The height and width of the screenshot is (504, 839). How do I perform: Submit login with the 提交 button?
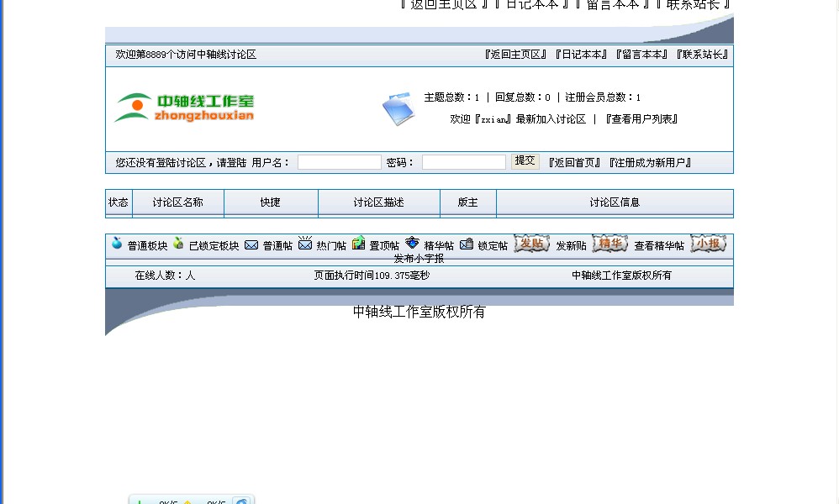point(525,161)
